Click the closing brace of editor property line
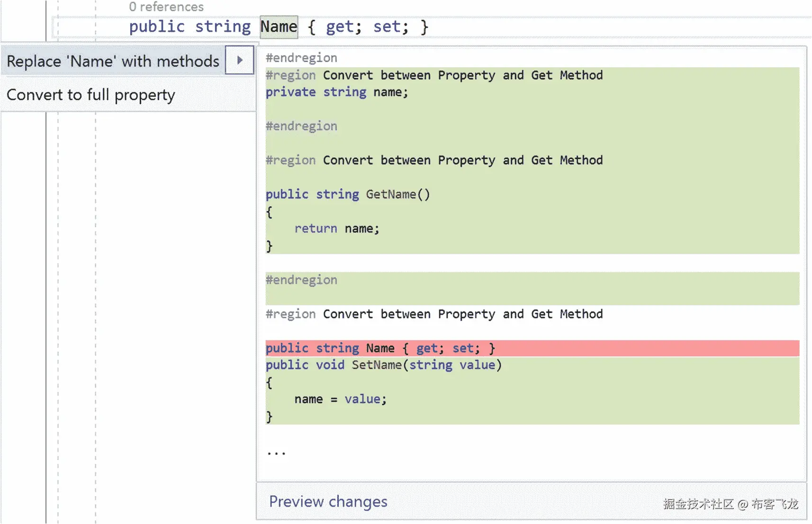 pyautogui.click(x=424, y=27)
